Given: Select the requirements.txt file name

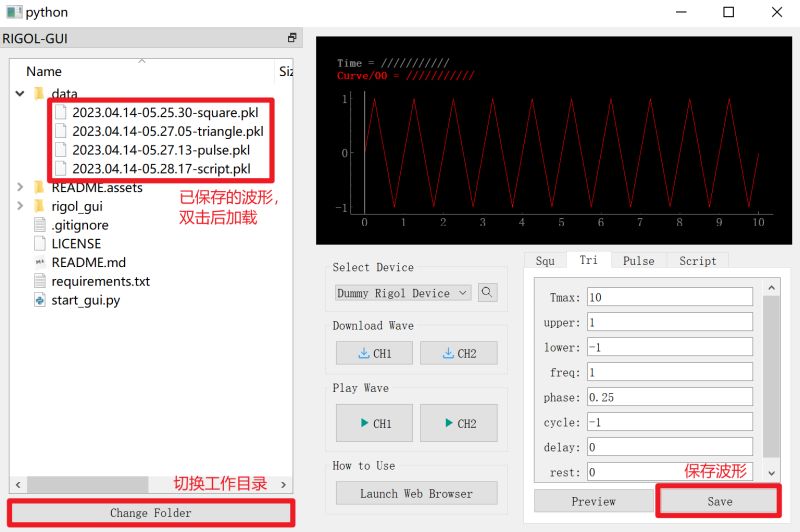Looking at the screenshot, I should click(101, 281).
